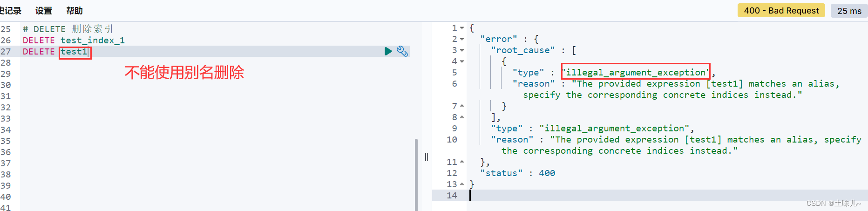Click line number 12 in the response gutter
Screen dimensions: 868x211
pos(452,173)
